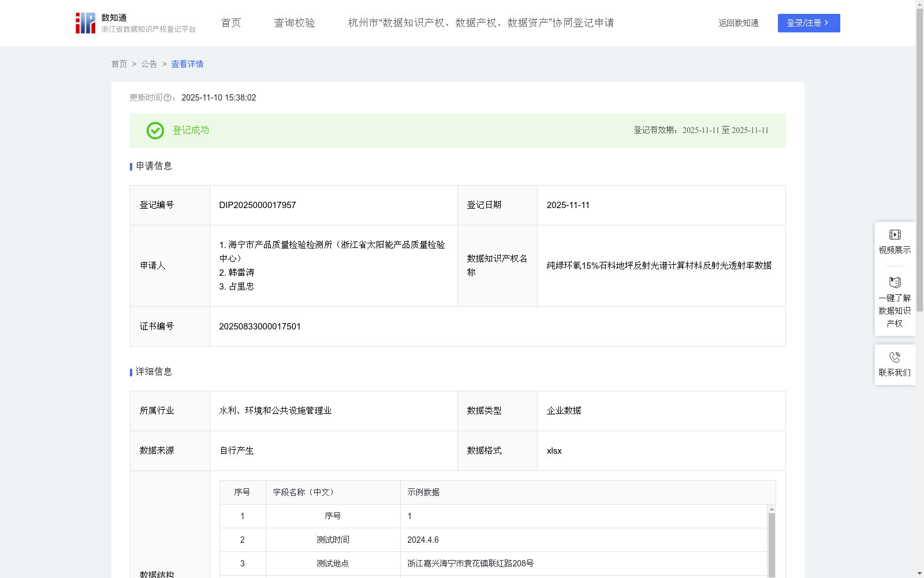
Task: Click applicant 海宁市产品质量检验检测所
Action: 332,251
